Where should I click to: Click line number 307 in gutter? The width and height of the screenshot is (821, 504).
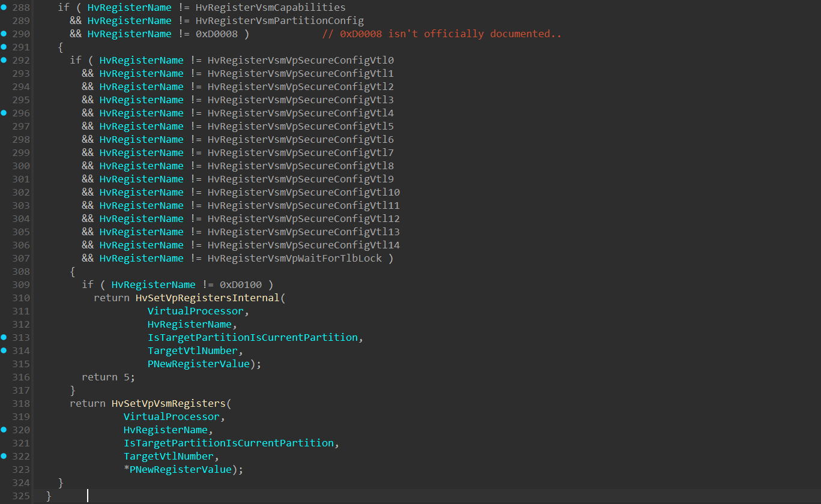point(20,258)
